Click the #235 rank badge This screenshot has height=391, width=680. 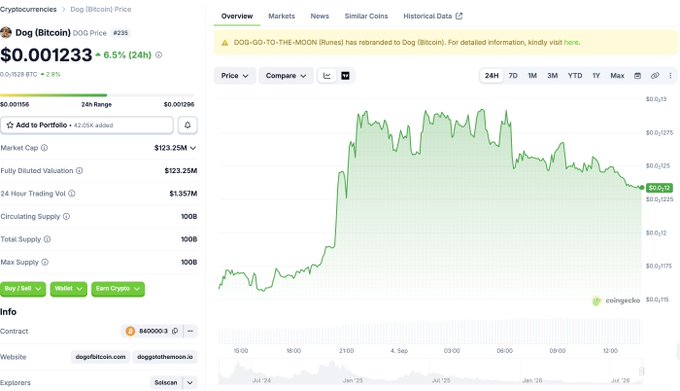coord(120,33)
